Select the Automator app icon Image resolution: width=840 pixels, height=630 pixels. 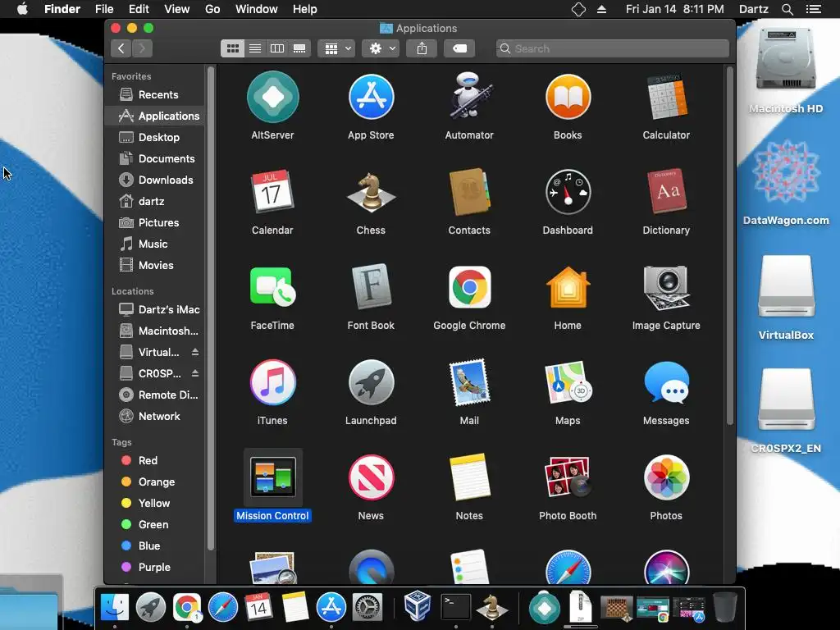click(469, 97)
